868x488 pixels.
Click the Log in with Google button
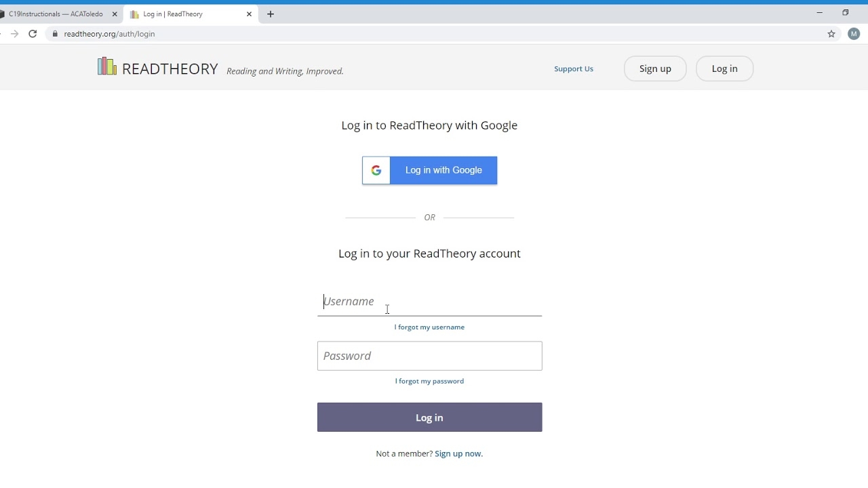click(x=443, y=170)
